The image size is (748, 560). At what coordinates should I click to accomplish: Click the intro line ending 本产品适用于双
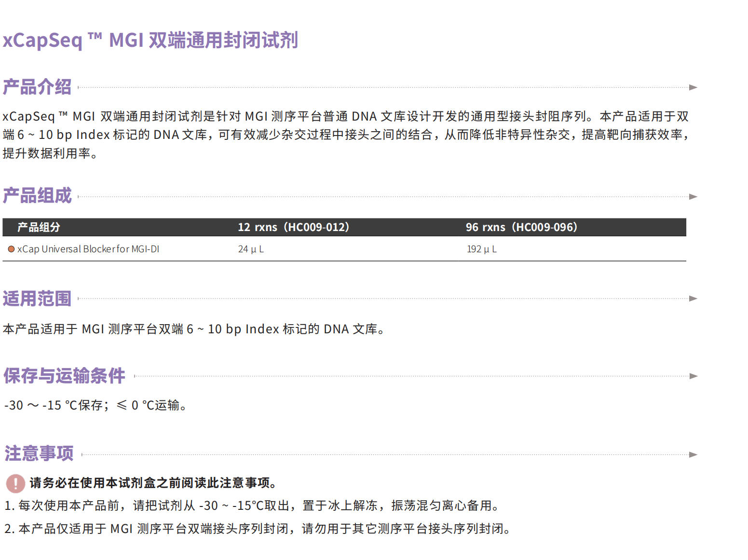click(x=346, y=116)
